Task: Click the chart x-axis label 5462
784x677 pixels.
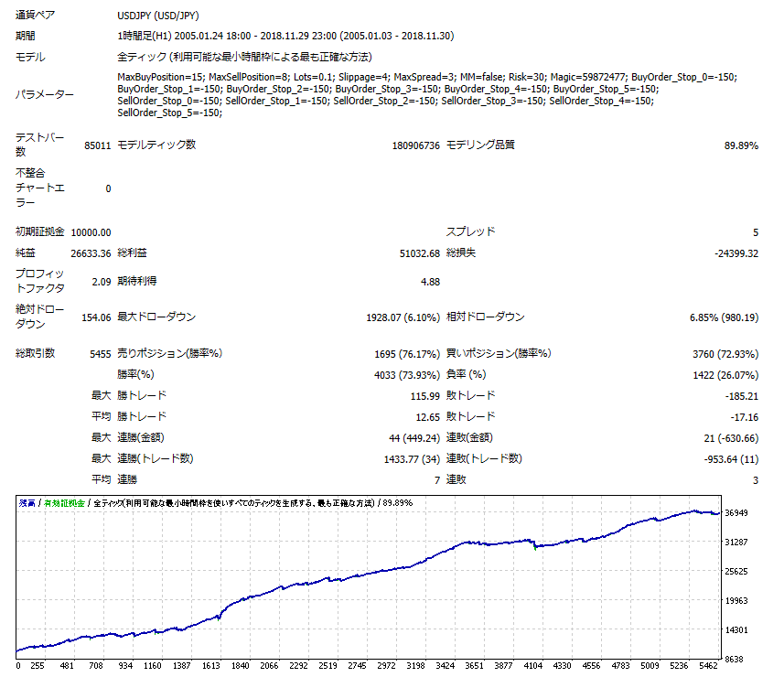Action: pyautogui.click(x=708, y=665)
